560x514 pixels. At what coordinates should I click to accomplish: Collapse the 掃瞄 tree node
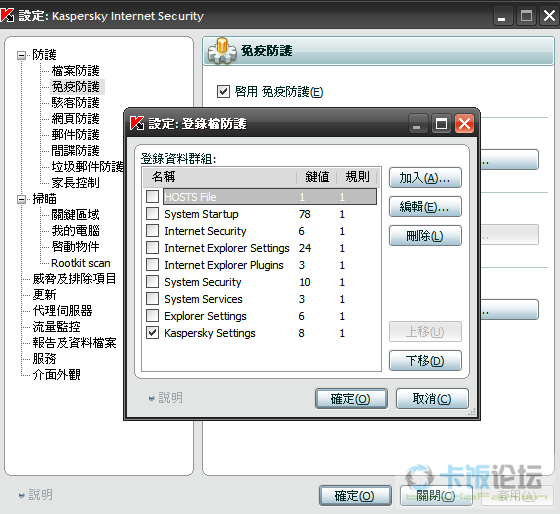click(21, 199)
